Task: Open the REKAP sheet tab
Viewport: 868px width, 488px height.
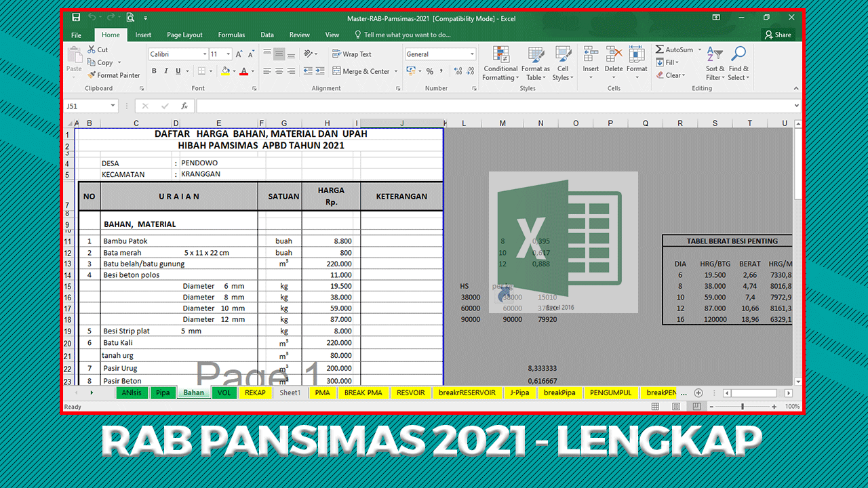Action: point(255,393)
